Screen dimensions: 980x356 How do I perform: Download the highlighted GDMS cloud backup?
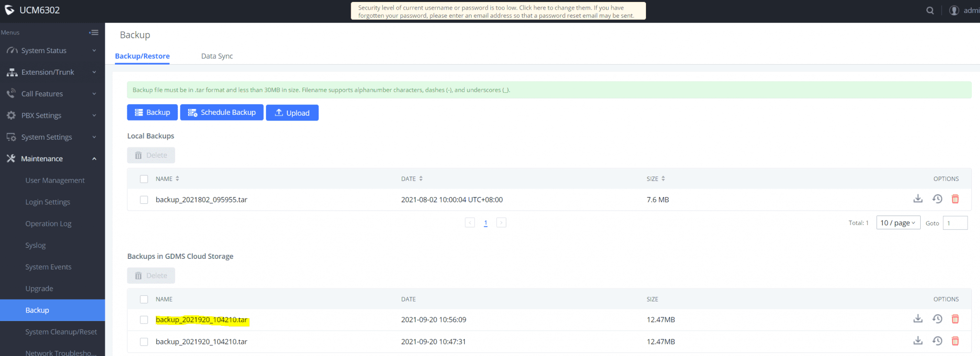click(x=917, y=319)
